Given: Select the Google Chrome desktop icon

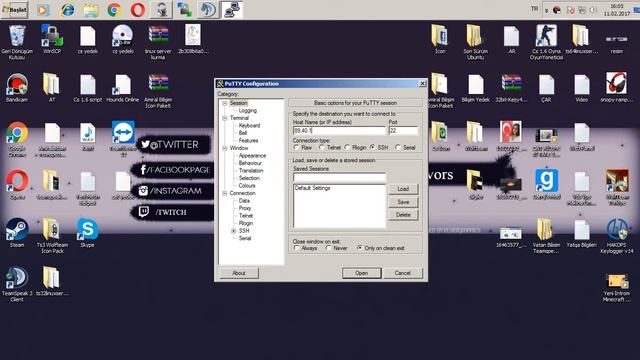Looking at the screenshot, I should point(17,139).
